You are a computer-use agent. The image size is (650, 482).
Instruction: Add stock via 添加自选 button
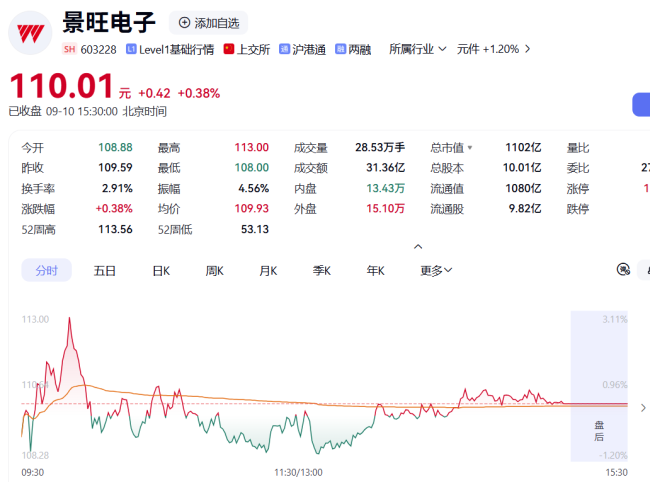(x=209, y=23)
